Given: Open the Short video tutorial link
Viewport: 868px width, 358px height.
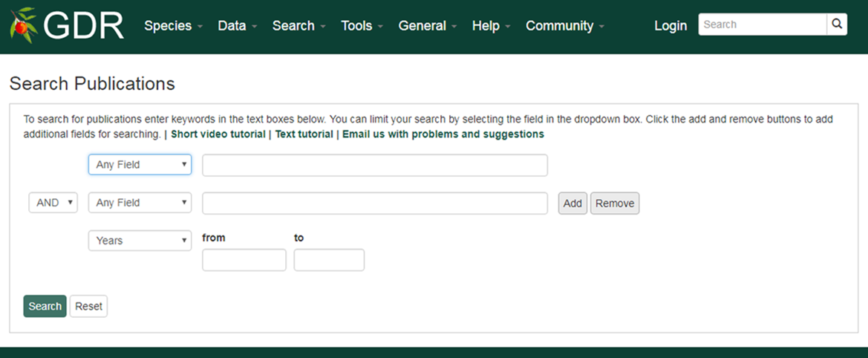Looking at the screenshot, I should (218, 134).
